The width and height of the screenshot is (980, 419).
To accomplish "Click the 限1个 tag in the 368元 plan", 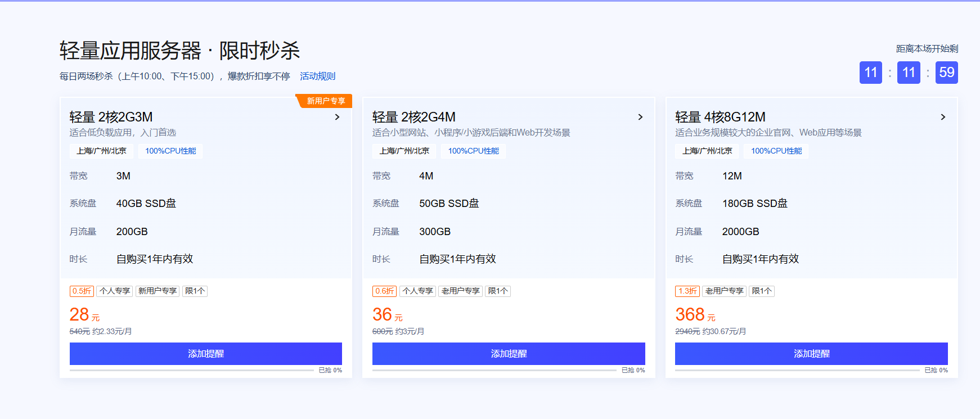I will [762, 291].
